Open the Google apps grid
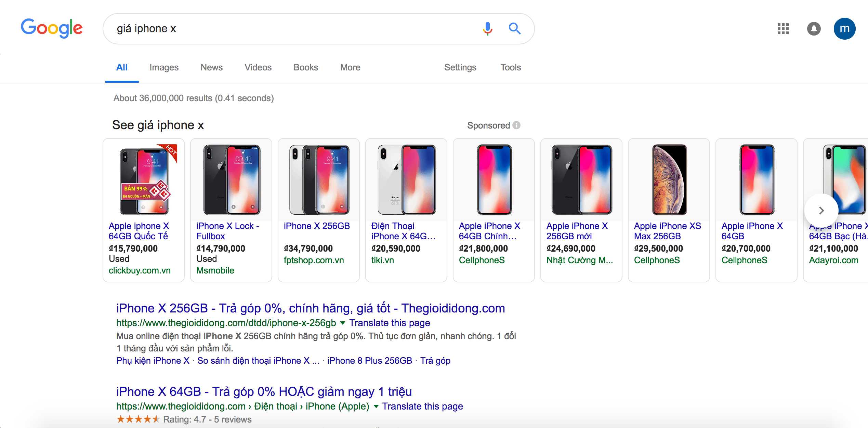Image resolution: width=868 pixels, height=428 pixels. click(783, 29)
